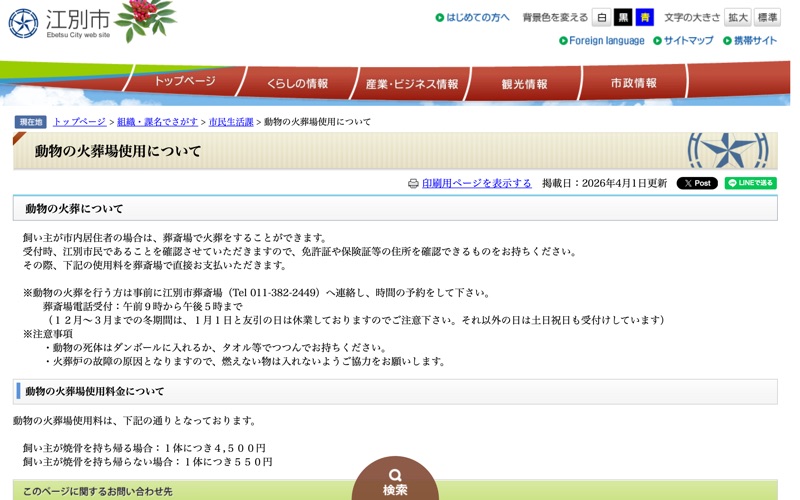This screenshot has width=800, height=500.
Task: Select blue 青 background color
Action: coord(644,18)
